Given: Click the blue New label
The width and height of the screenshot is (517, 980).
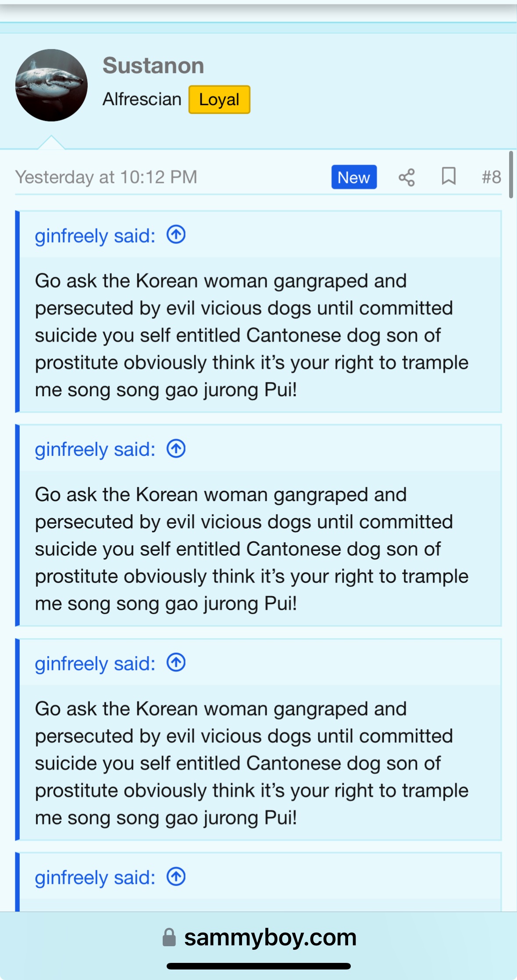Looking at the screenshot, I should 354,177.
